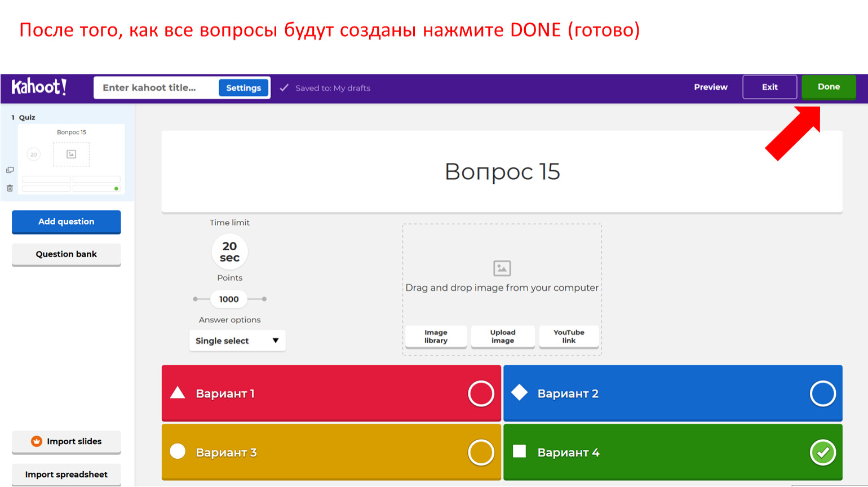The image size is (868, 487).
Task: Click Add question button
Action: (x=67, y=222)
